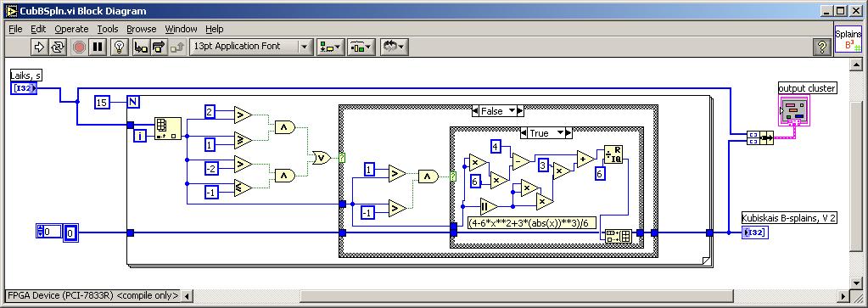
Task: Open the Window menu
Action: pos(181,29)
